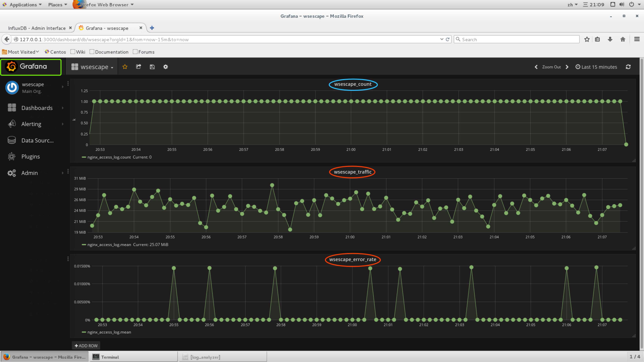Image resolution: width=644 pixels, height=362 pixels.
Task: Shift time range forward with right arrow
Action: 567,67
